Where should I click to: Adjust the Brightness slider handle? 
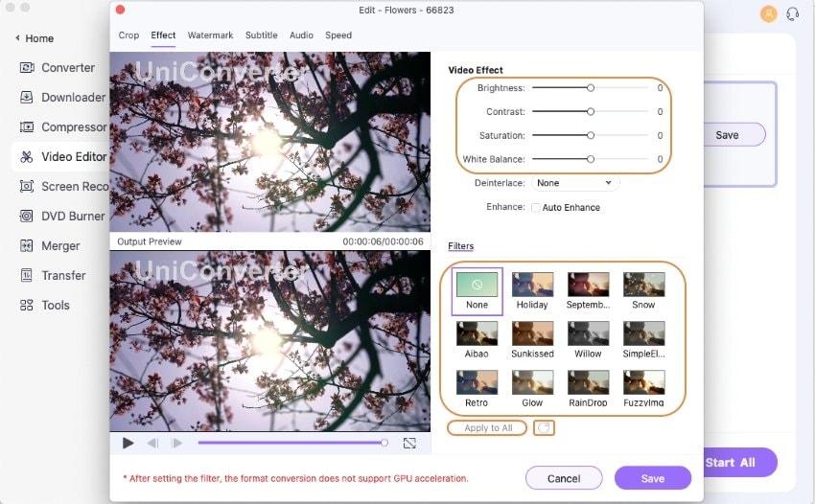(x=591, y=88)
